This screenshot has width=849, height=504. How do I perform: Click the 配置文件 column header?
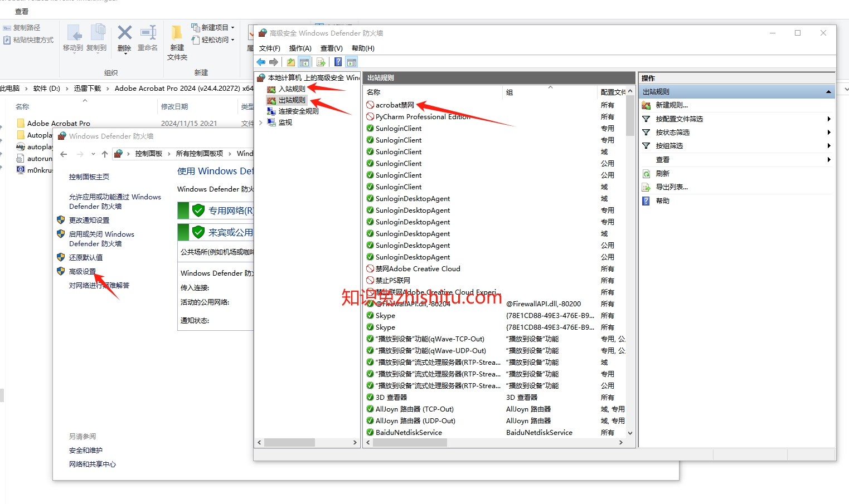(x=613, y=92)
